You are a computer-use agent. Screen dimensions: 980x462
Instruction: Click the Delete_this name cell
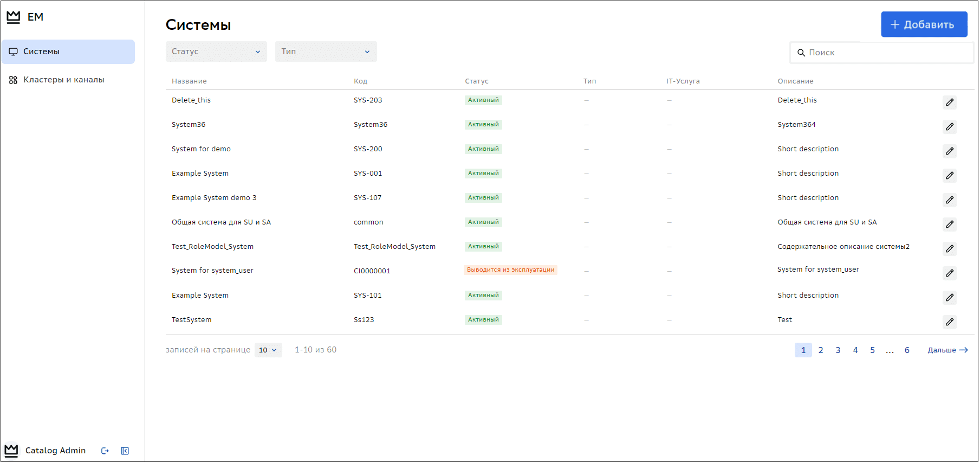(191, 100)
